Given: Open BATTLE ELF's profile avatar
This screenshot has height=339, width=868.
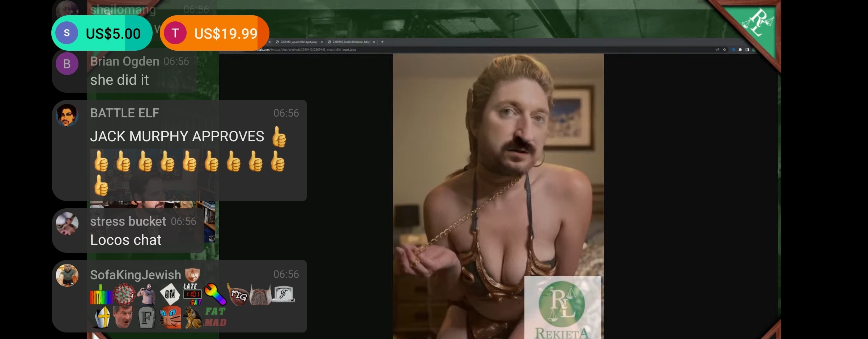Looking at the screenshot, I should [x=67, y=115].
